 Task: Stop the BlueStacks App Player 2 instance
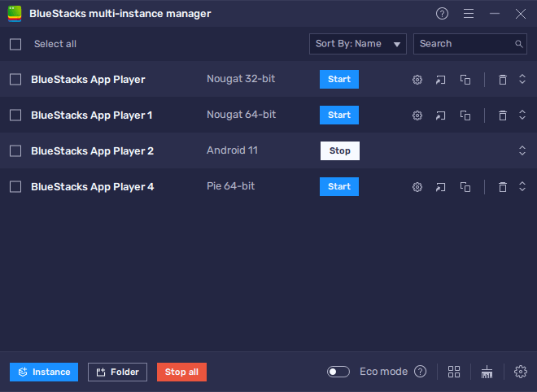[x=339, y=151]
